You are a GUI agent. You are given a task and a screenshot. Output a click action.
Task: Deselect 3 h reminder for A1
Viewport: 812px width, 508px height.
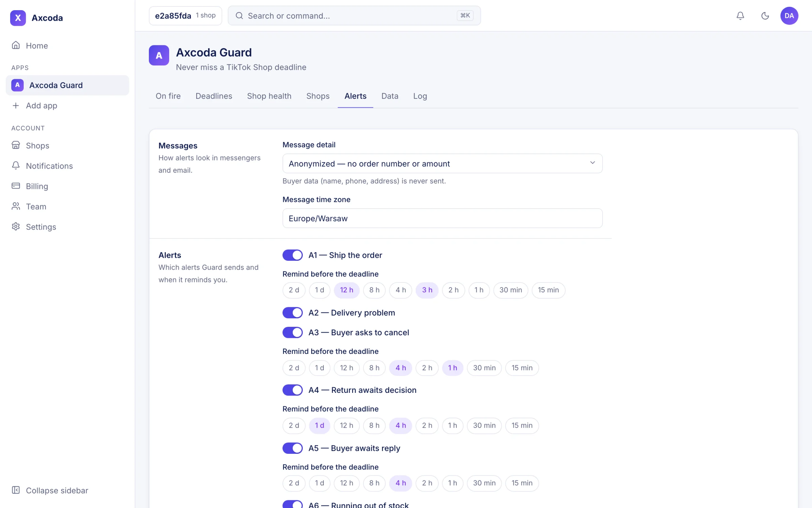(x=427, y=290)
